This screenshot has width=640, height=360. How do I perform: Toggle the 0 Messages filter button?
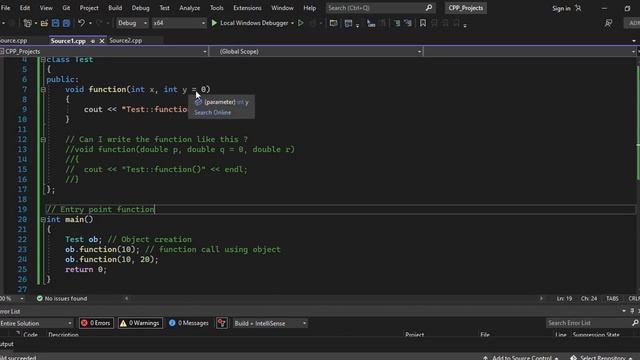coord(189,323)
